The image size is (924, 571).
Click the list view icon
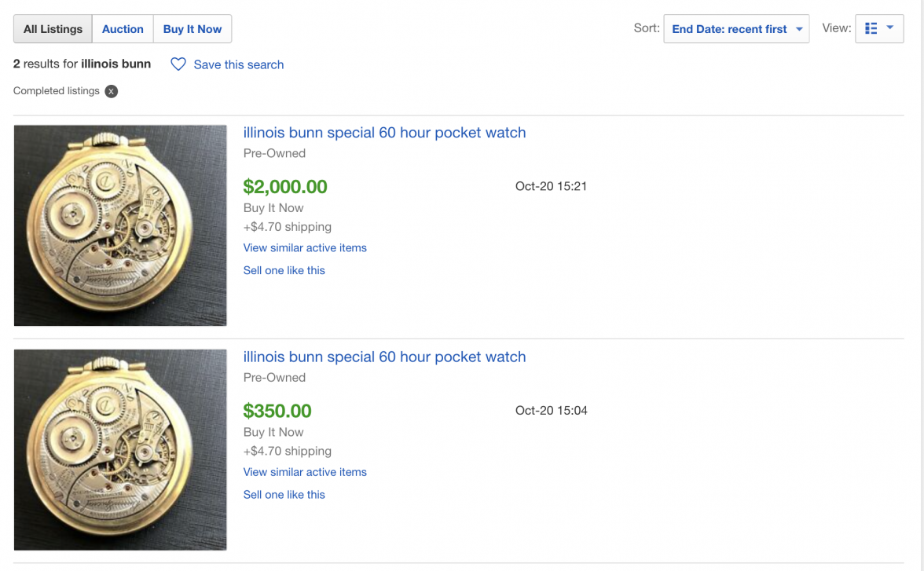pyautogui.click(x=871, y=29)
